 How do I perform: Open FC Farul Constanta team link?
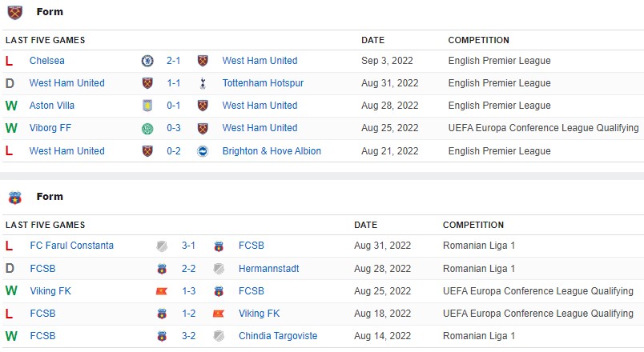point(71,246)
